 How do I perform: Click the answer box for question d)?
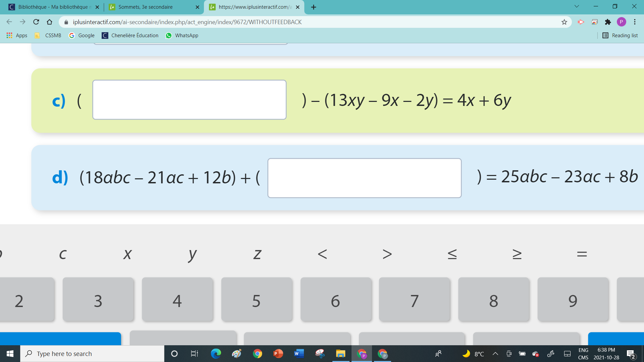(364, 178)
